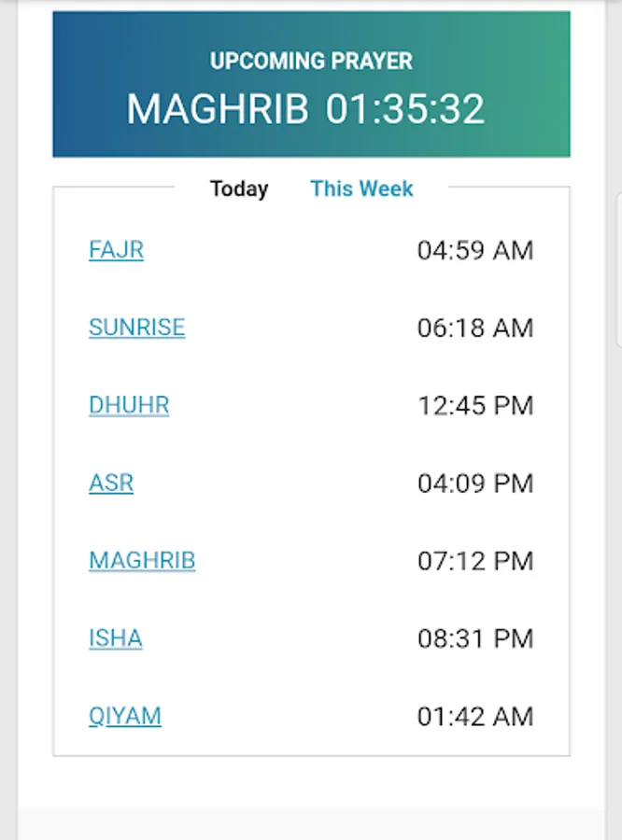Open the MAGHRIB link in the list
Viewport: 622px width, 840px height.
click(x=142, y=561)
